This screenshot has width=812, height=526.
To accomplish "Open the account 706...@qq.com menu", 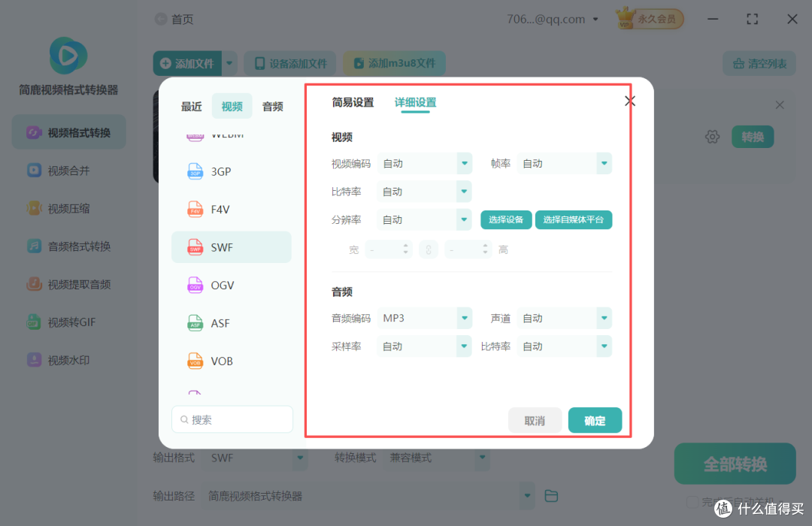I will click(x=553, y=19).
